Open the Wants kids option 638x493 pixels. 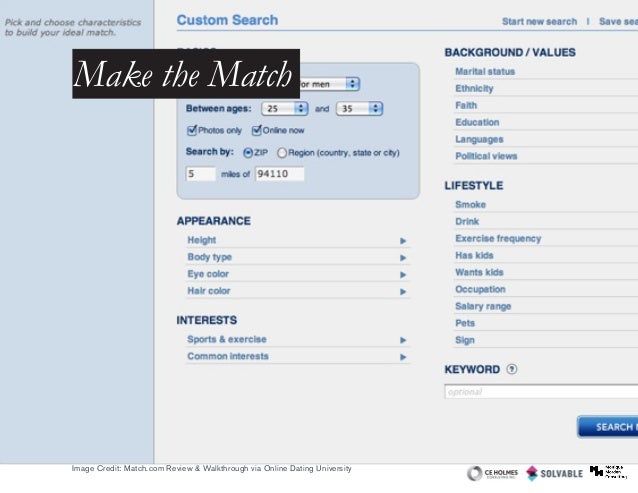pos(479,273)
